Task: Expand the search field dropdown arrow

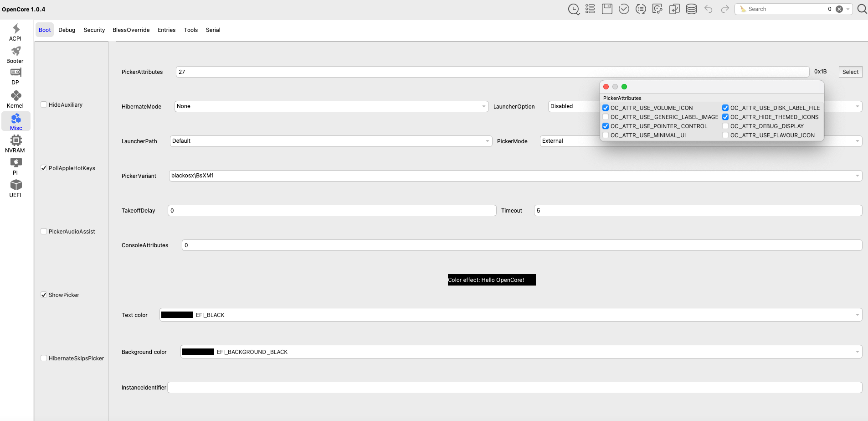Action: 848,9
